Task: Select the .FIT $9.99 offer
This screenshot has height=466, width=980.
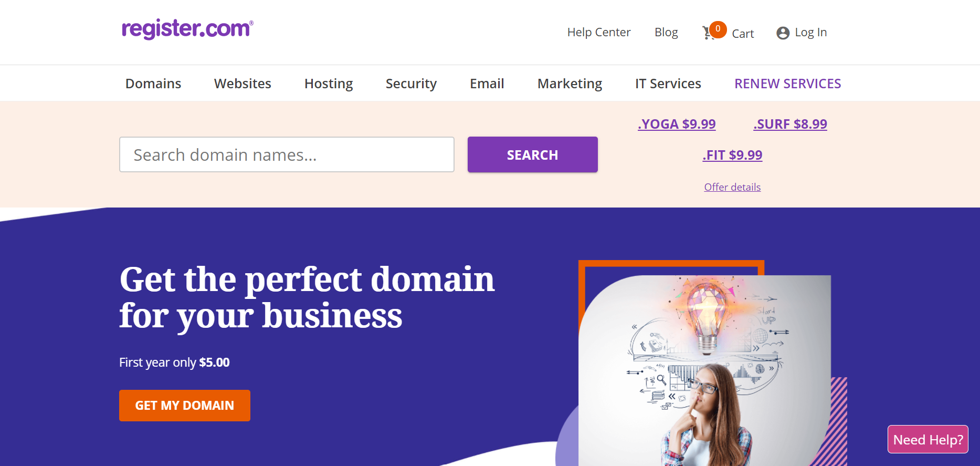Action: tap(732, 155)
